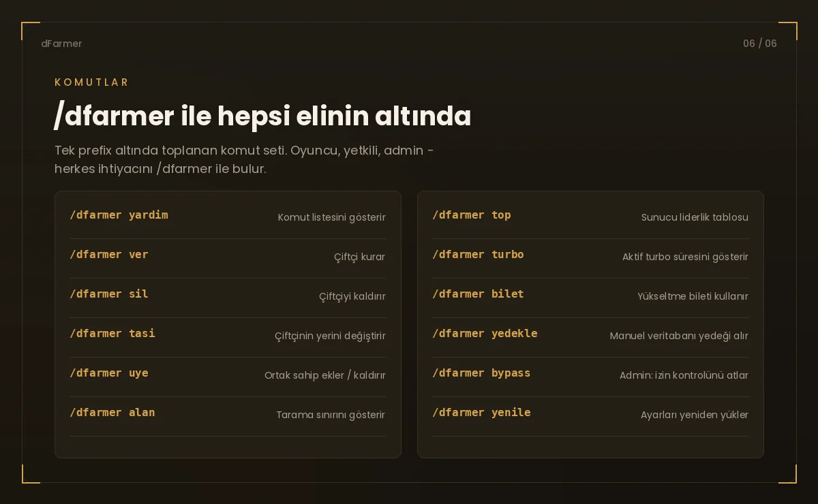Click the /dfarmer top command

(x=472, y=215)
